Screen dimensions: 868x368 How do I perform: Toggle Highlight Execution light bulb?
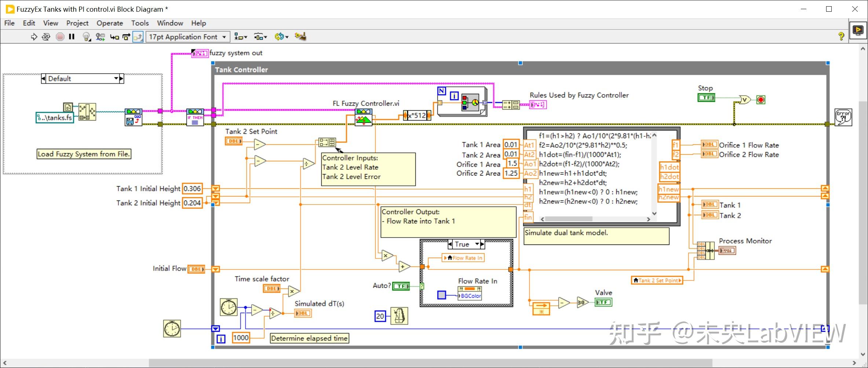pos(86,37)
